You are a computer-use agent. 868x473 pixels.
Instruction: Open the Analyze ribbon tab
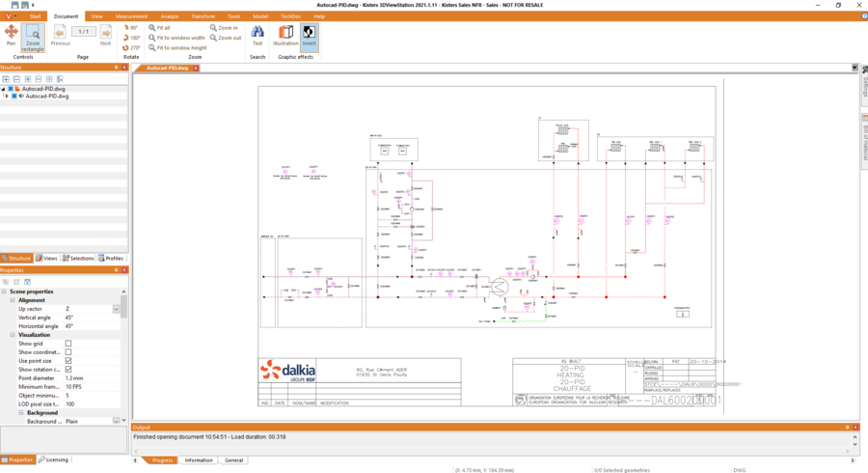coord(170,16)
